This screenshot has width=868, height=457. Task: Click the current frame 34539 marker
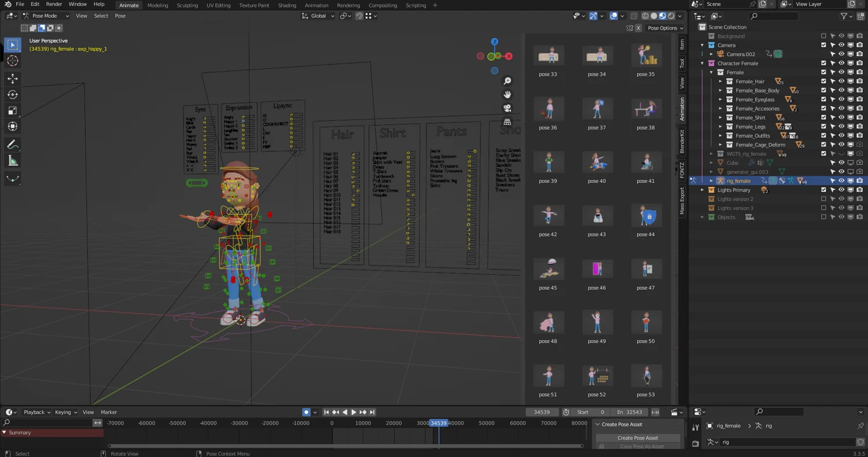pyautogui.click(x=439, y=423)
